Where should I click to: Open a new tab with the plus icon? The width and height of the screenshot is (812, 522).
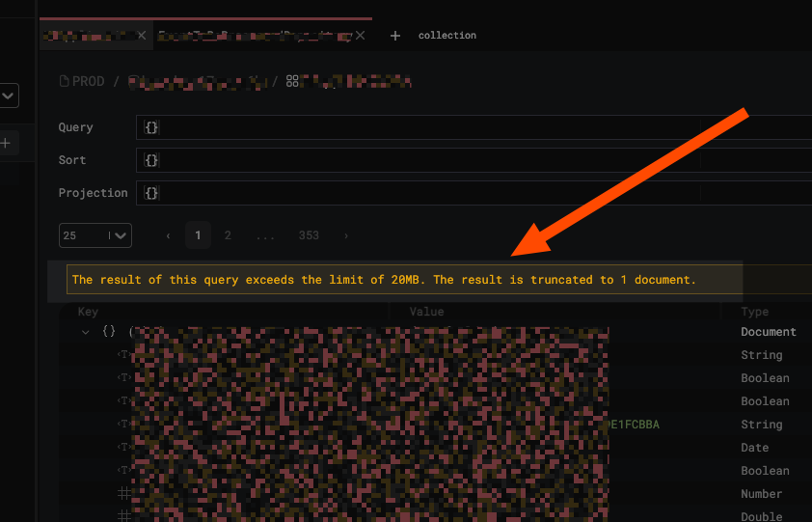pyautogui.click(x=395, y=36)
